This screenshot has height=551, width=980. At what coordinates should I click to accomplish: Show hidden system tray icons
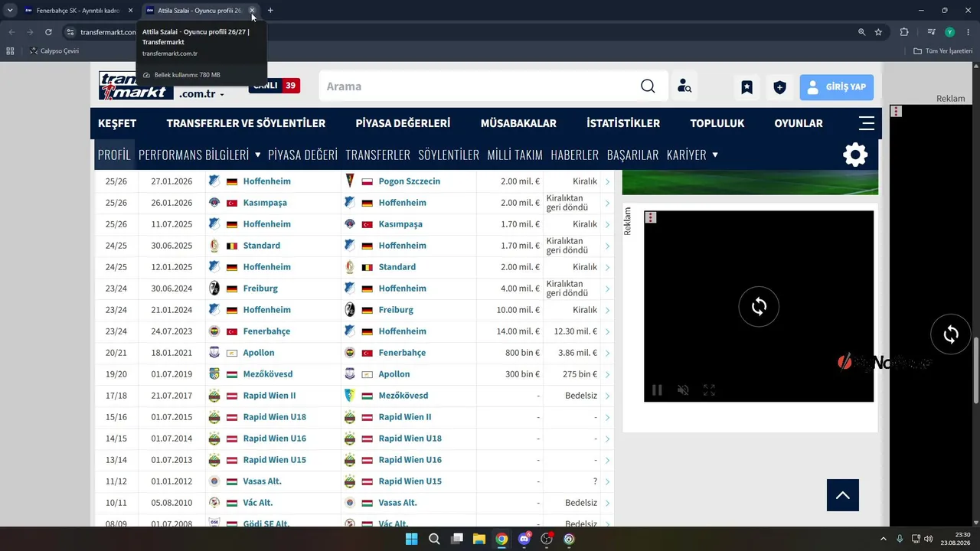[883, 539]
